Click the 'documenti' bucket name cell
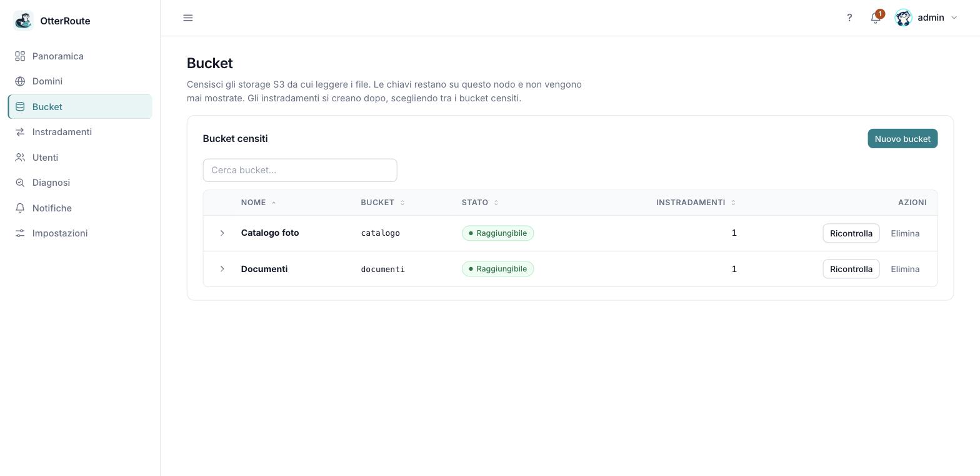980x476 pixels. click(x=382, y=269)
